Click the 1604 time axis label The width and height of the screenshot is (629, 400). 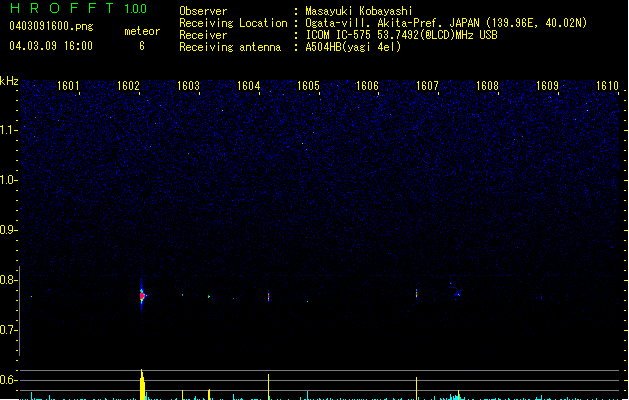tap(249, 86)
